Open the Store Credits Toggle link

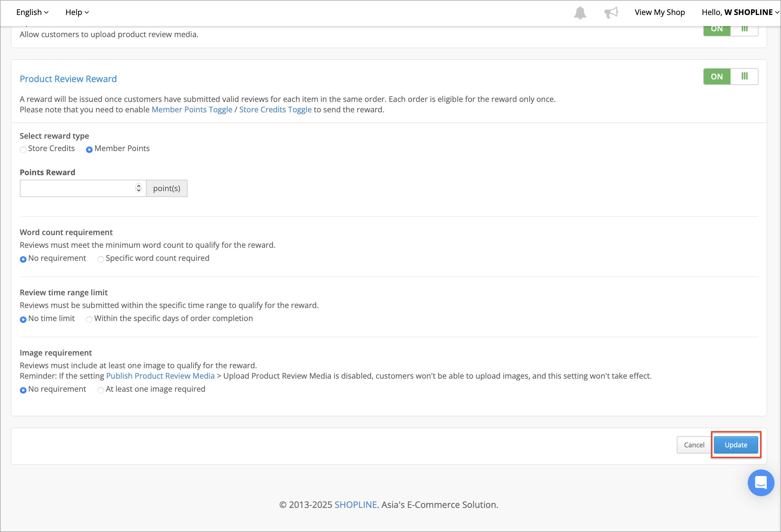(275, 110)
